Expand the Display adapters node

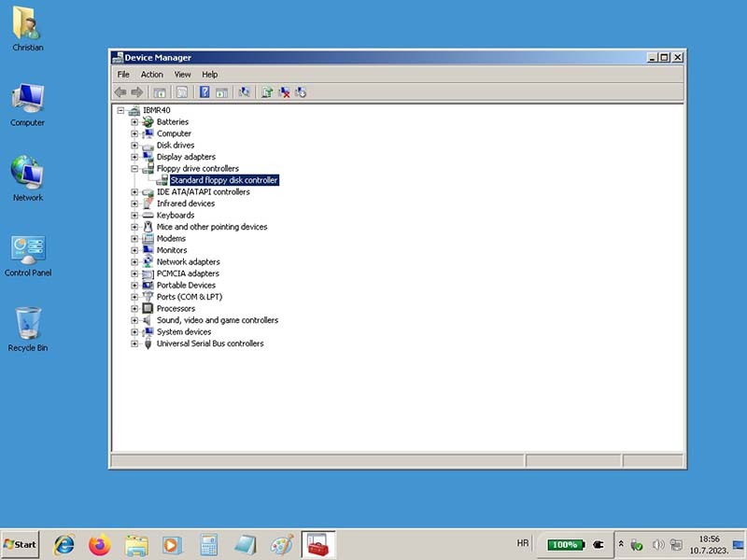134,157
